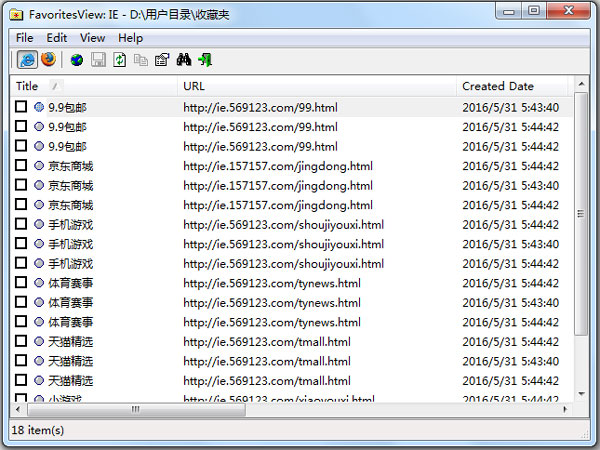Click the refresh toolbar icon
Viewport: 600px width, 450px height.
pyautogui.click(x=119, y=60)
